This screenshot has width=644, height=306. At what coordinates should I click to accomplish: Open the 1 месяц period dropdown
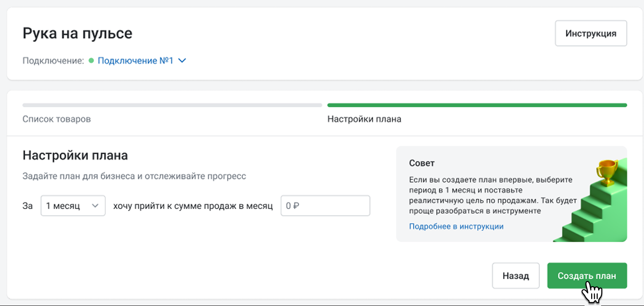click(73, 206)
